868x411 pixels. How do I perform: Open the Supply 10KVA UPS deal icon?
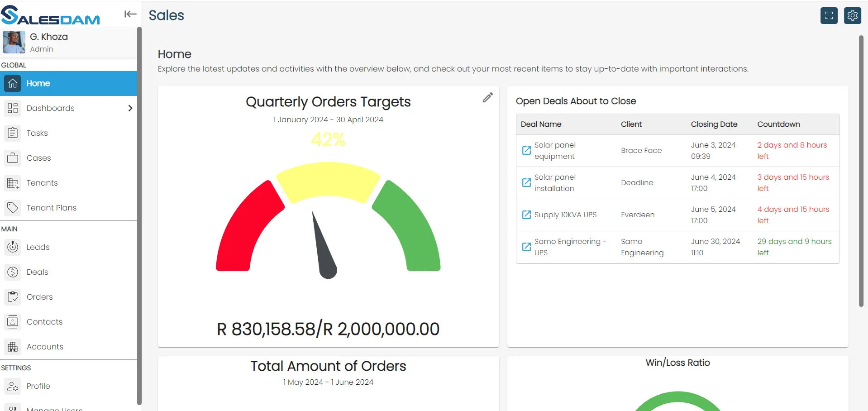(x=525, y=215)
